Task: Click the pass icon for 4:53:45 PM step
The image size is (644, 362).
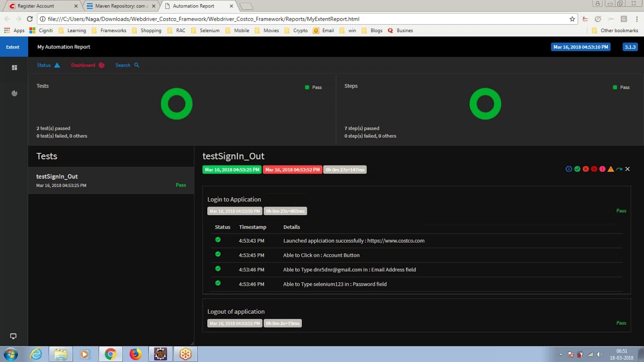Action: click(x=218, y=254)
